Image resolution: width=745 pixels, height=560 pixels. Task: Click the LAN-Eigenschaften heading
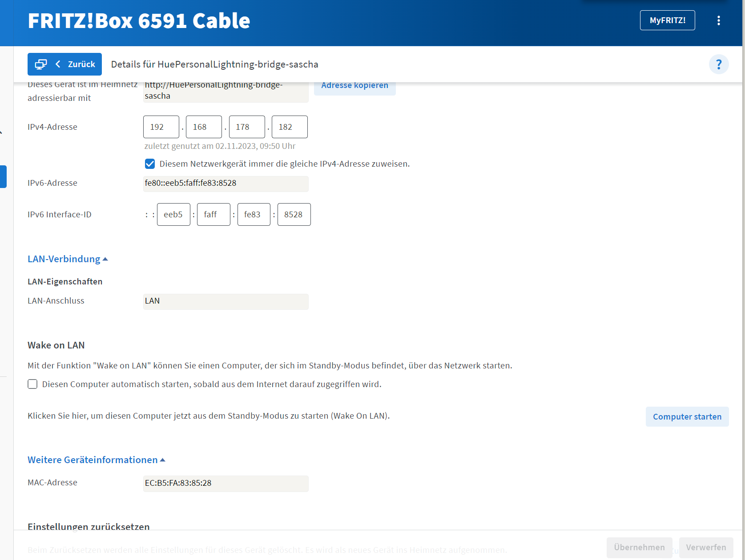click(x=65, y=282)
